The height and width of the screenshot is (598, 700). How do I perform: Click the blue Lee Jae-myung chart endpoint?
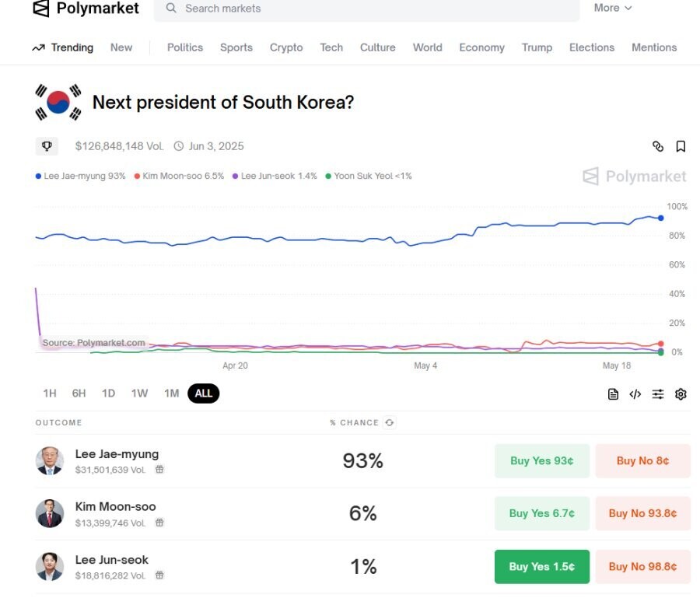point(660,218)
